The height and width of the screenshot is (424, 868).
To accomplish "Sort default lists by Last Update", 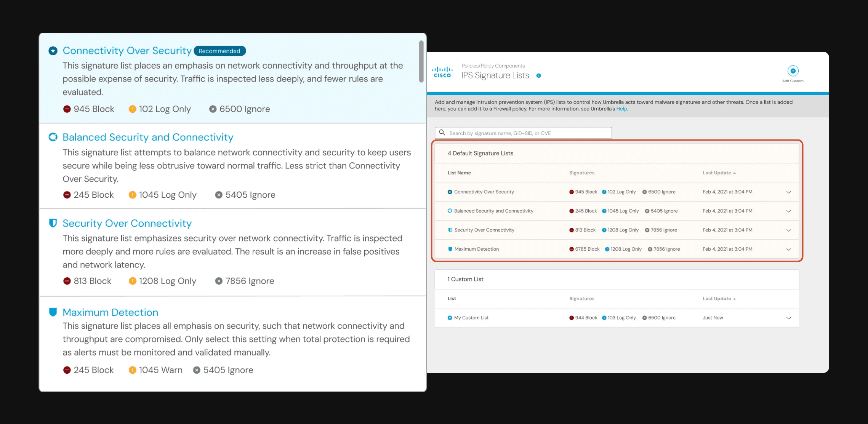I will [719, 173].
